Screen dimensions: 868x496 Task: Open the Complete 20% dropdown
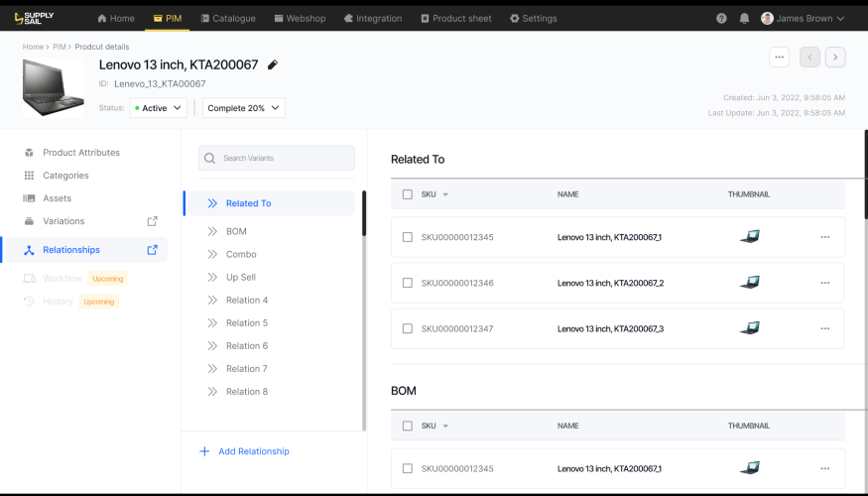tap(244, 108)
